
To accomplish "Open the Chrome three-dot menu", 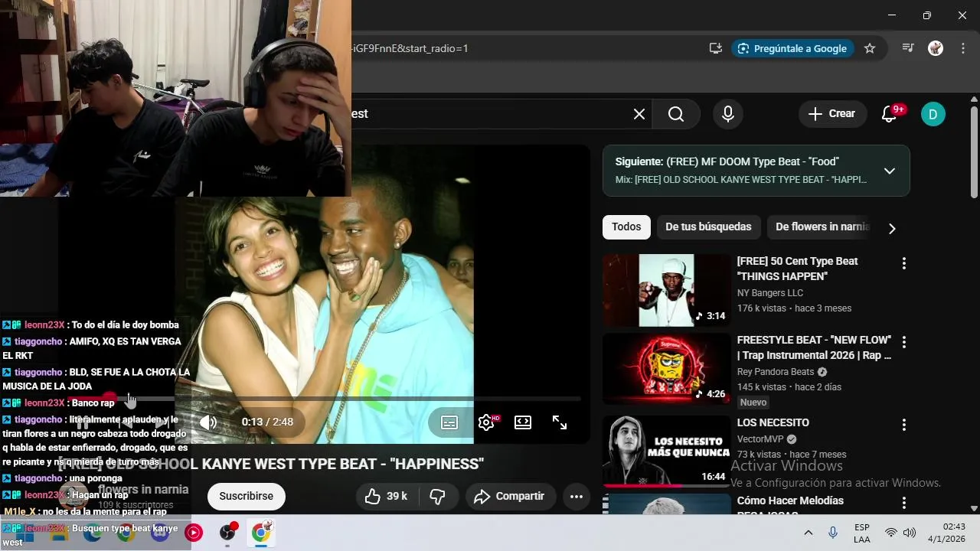I will [962, 48].
